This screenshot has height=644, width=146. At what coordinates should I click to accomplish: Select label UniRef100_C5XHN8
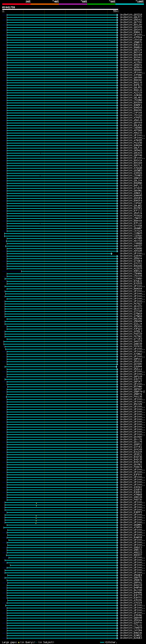pyautogui.click(x=131, y=100)
